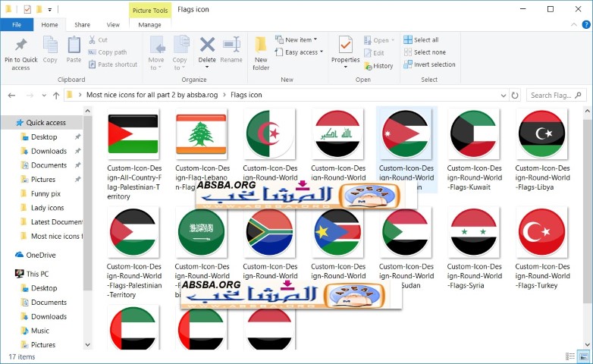Create a New folder
This screenshot has width=593, height=364.
(x=261, y=53)
